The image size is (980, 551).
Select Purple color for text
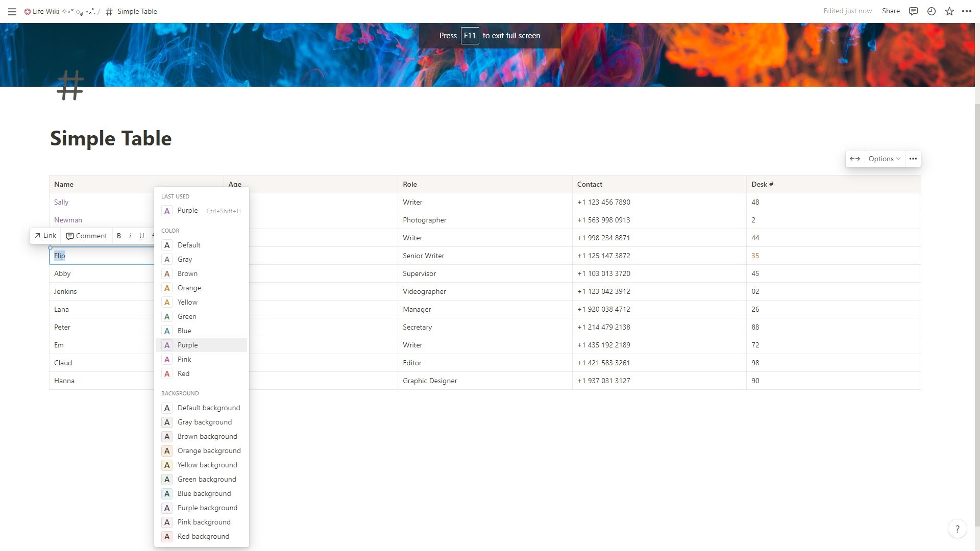(x=188, y=344)
